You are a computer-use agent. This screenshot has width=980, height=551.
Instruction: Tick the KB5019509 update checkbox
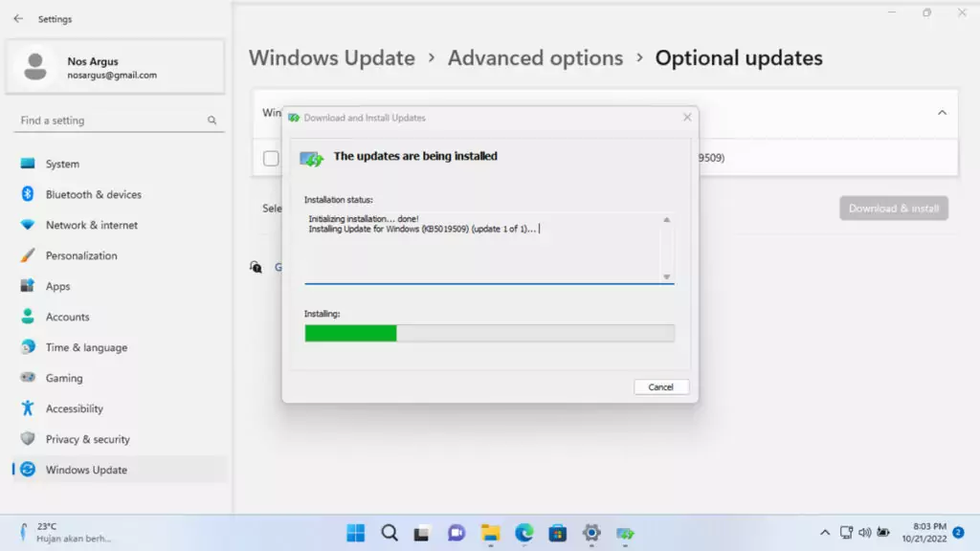tap(271, 158)
